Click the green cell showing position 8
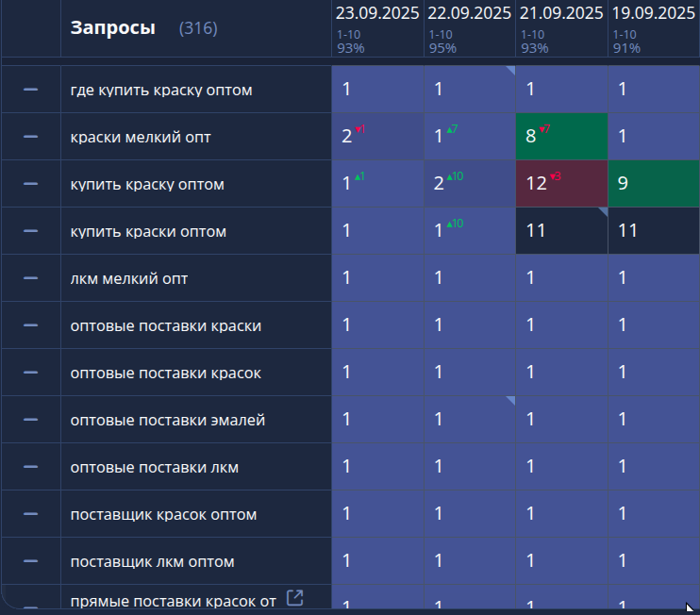 pyautogui.click(x=561, y=137)
